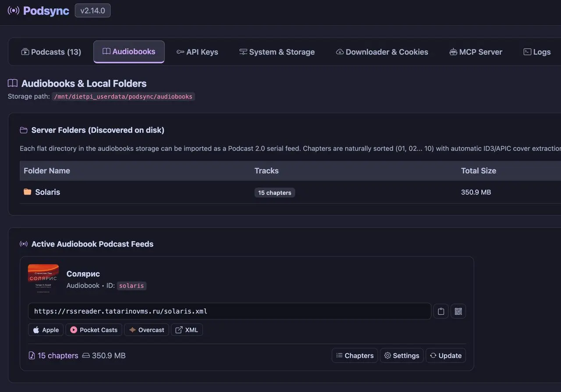Click the folder icon beside Server Folders heading
Screen dimensions: 561x392
pos(24,130)
